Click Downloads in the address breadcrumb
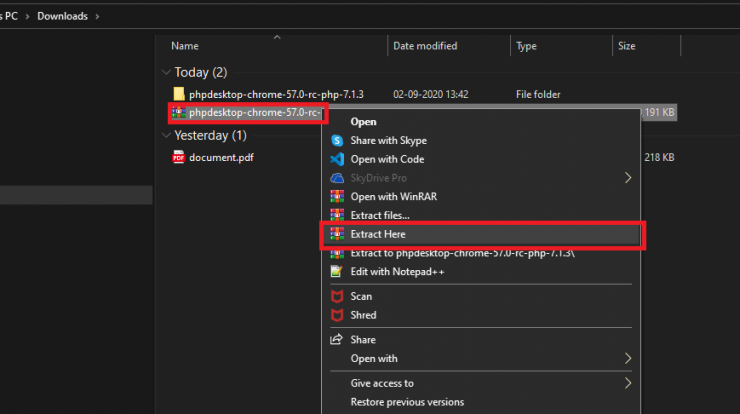Viewport: 740px width, 414px height. (62, 16)
